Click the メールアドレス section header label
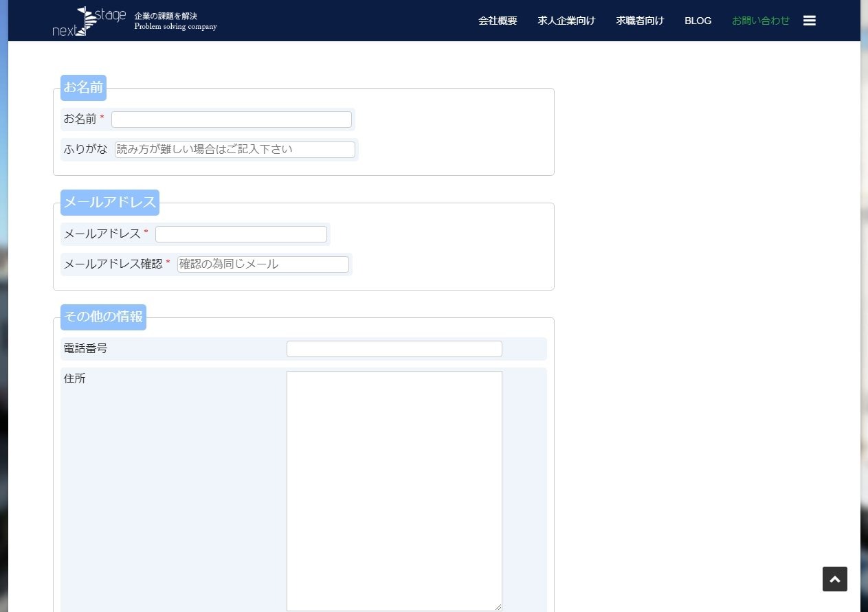Viewport: 868px width, 612px height. (x=109, y=202)
